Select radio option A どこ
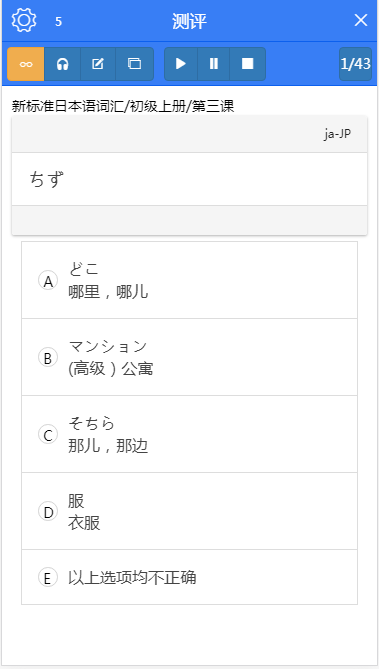 48,281
